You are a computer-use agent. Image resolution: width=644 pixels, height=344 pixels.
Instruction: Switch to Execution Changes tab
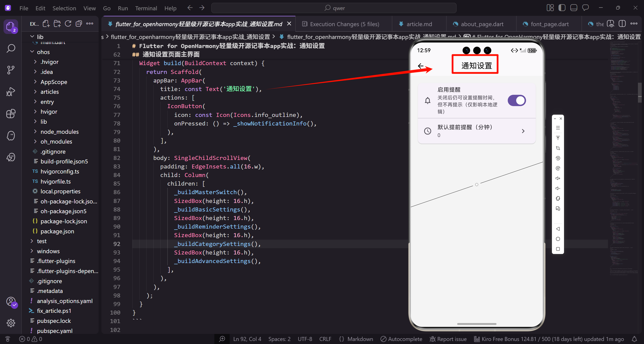tap(344, 24)
